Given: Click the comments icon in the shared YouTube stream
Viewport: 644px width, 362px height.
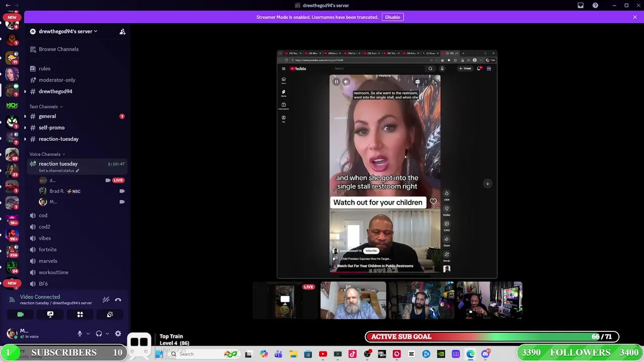Looking at the screenshot, I should click(446, 224).
